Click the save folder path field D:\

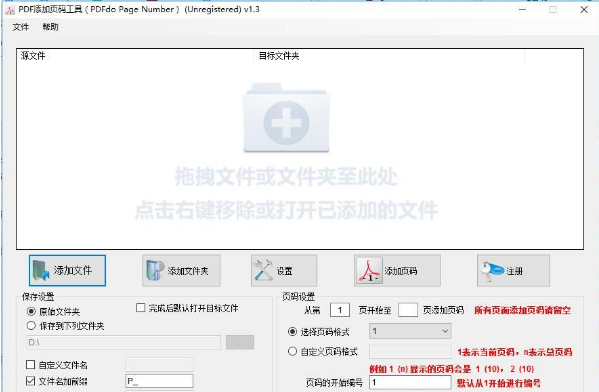pos(123,342)
